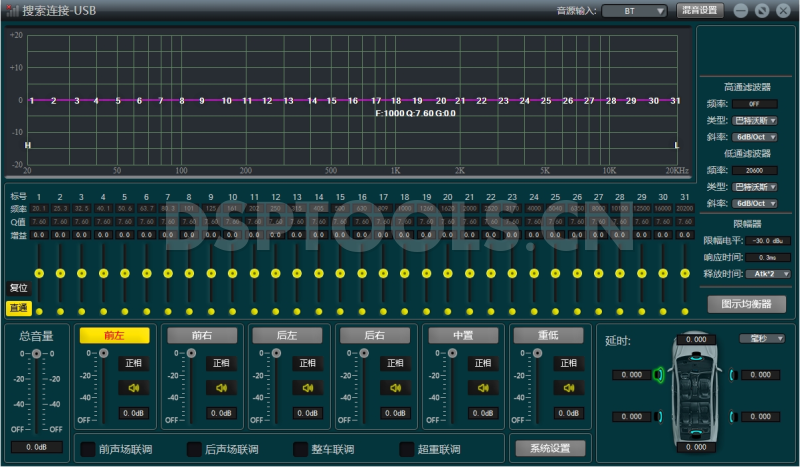
Task: Click EQ band 1 gain slider knob
Action: pyautogui.click(x=39, y=274)
